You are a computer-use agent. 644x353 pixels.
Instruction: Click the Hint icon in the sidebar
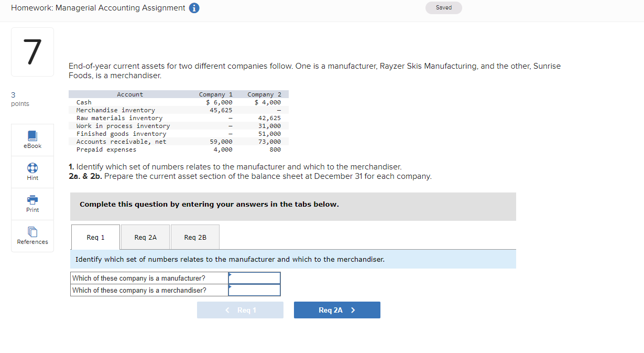point(32,172)
